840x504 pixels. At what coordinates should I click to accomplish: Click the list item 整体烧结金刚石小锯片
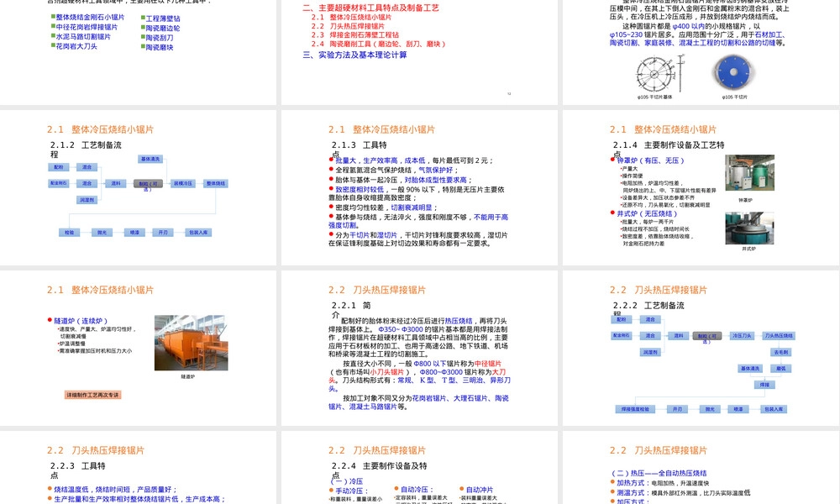(88, 17)
